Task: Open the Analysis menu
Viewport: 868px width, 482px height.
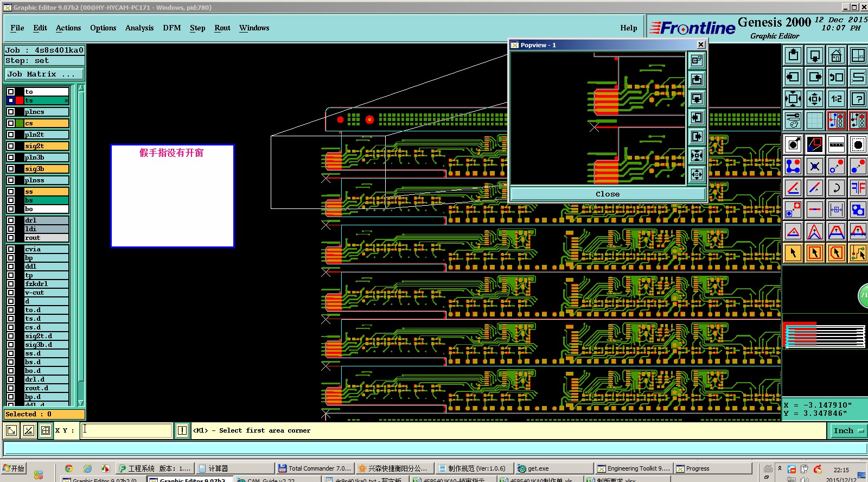Action: (x=139, y=28)
